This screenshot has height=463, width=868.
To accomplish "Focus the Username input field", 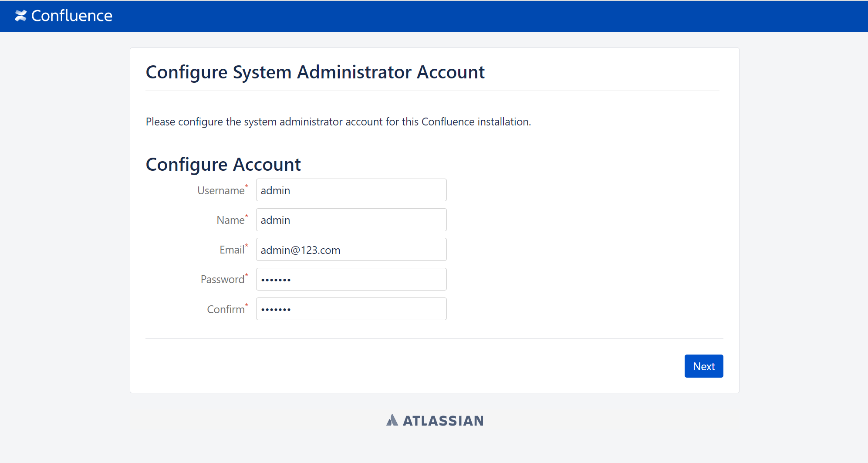I will click(351, 190).
